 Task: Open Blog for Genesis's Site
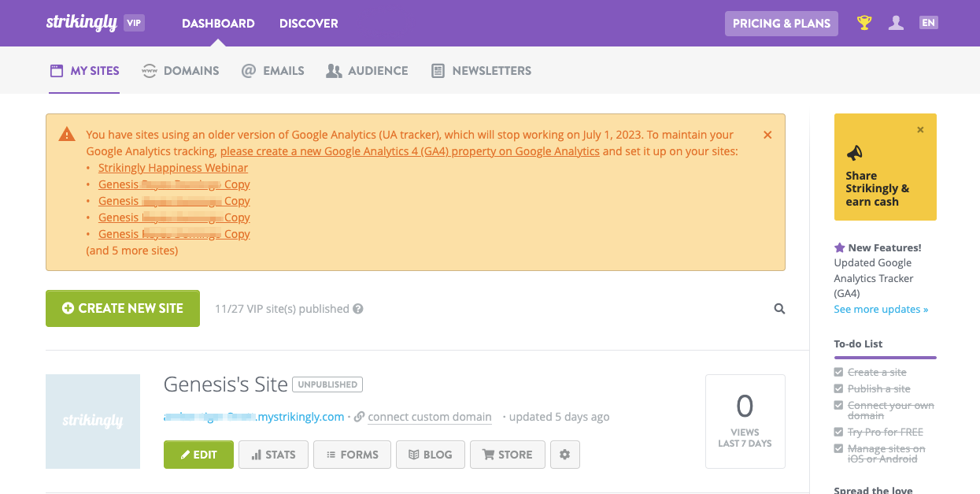[431, 455]
